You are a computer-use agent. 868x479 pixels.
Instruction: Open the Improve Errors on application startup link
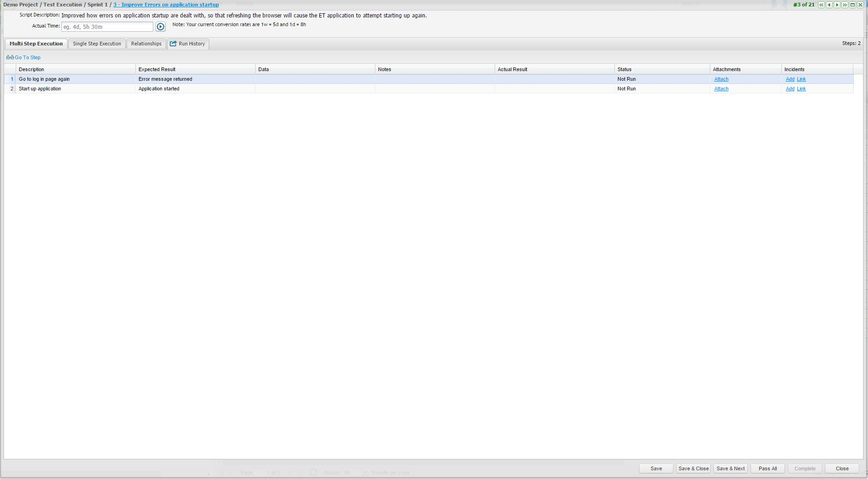[166, 5]
